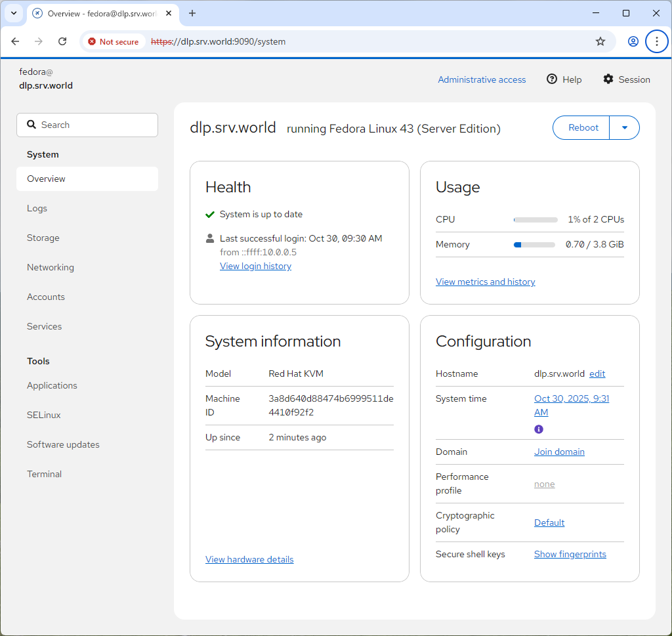Open Chrome three-dot menu
Viewport: 672px width, 636px height.
(656, 41)
